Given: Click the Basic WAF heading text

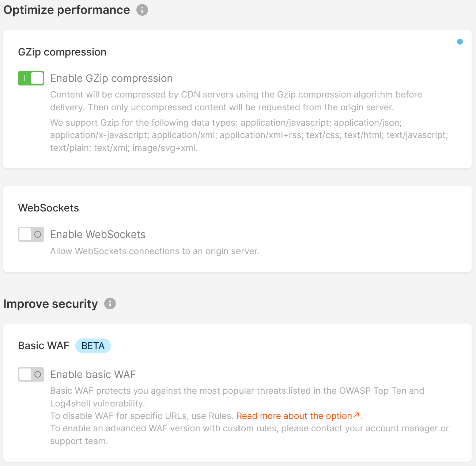Looking at the screenshot, I should pyautogui.click(x=44, y=345).
